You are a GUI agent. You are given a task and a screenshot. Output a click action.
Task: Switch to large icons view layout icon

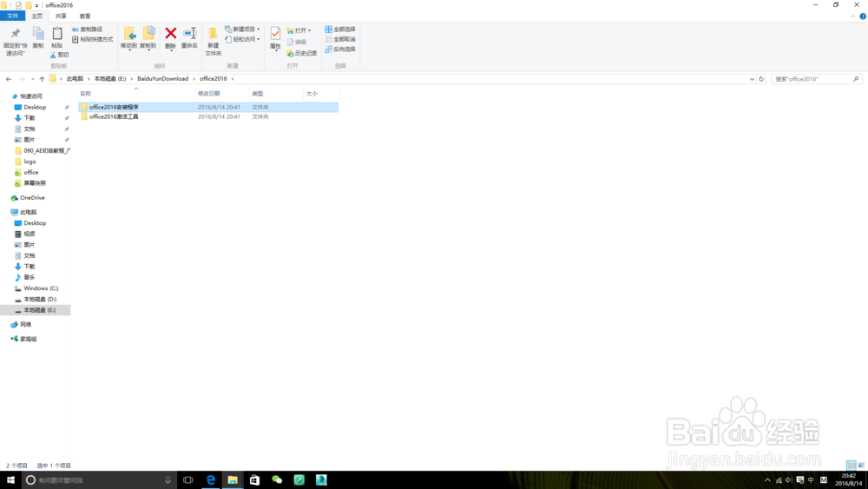click(x=861, y=466)
